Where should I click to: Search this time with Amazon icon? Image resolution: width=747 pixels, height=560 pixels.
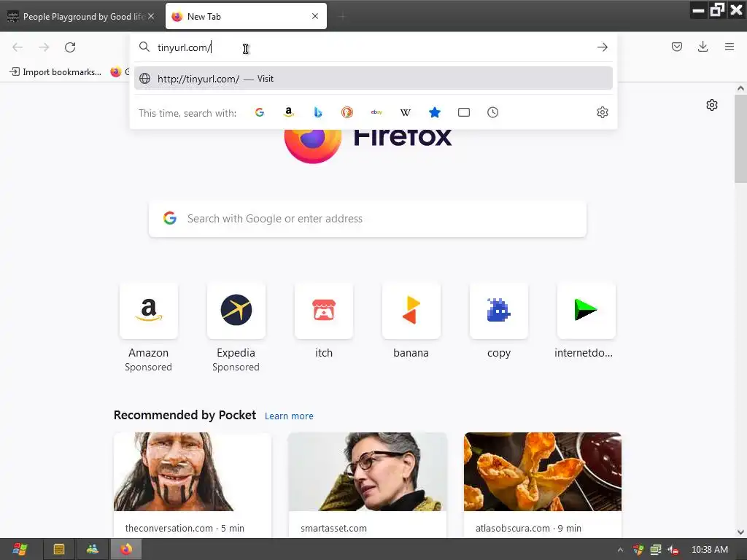[289, 112]
